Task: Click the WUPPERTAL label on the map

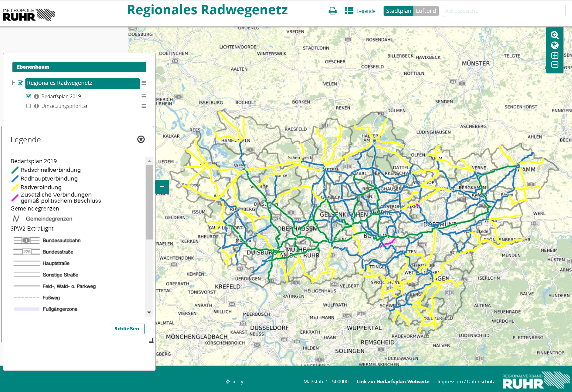Action: (x=364, y=328)
